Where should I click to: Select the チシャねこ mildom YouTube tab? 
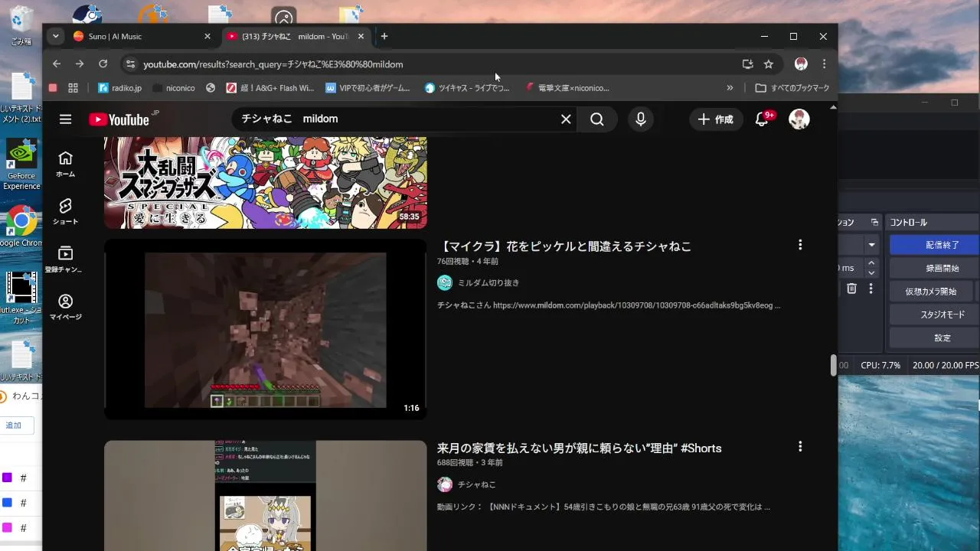pyautogui.click(x=296, y=37)
